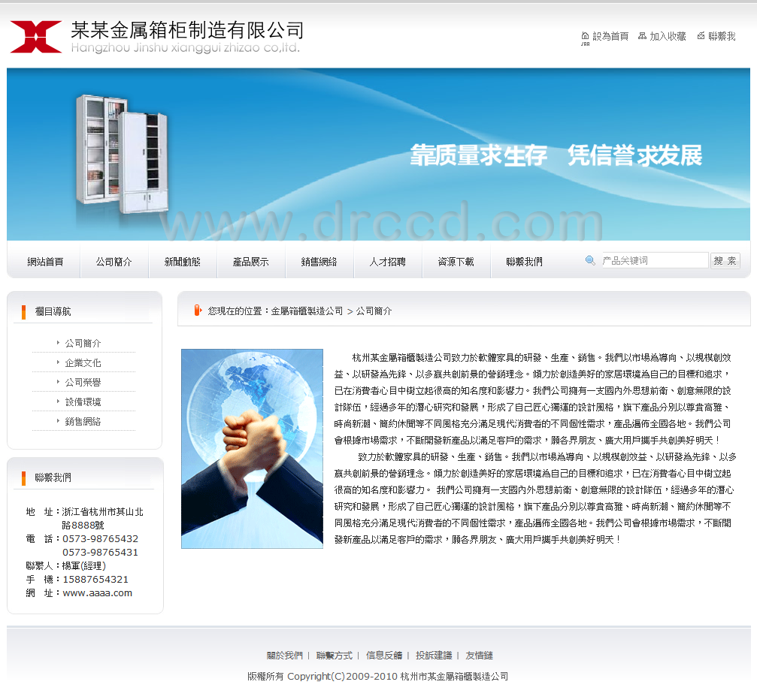Open 投訴建議 footer link

(x=434, y=655)
